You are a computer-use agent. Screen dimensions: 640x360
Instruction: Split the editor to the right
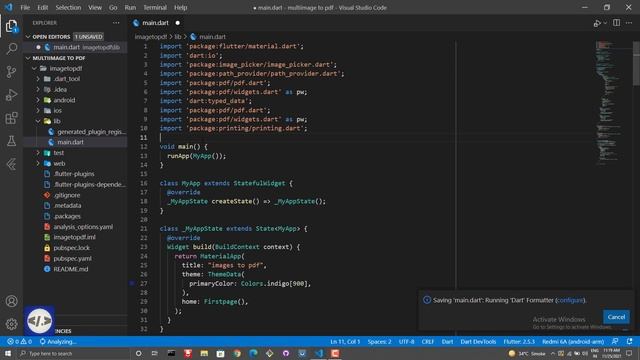coord(616,23)
